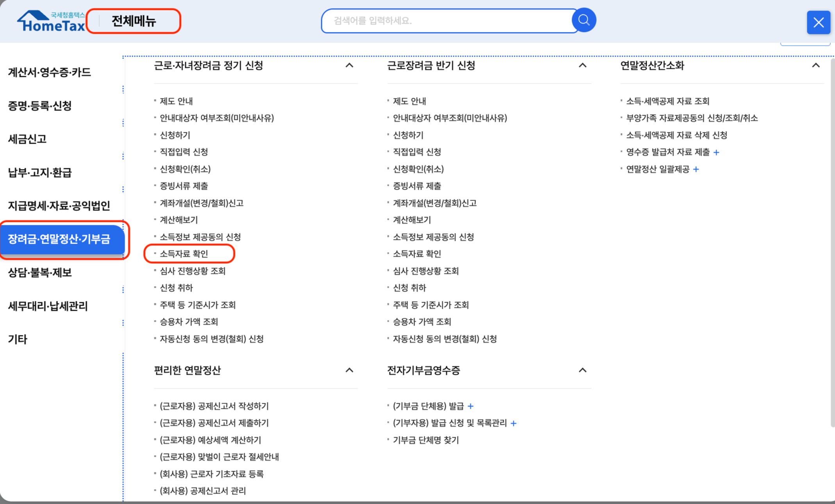Select 장려금·연말정산·기부금 sidebar tab
The width and height of the screenshot is (835, 504).
(59, 239)
